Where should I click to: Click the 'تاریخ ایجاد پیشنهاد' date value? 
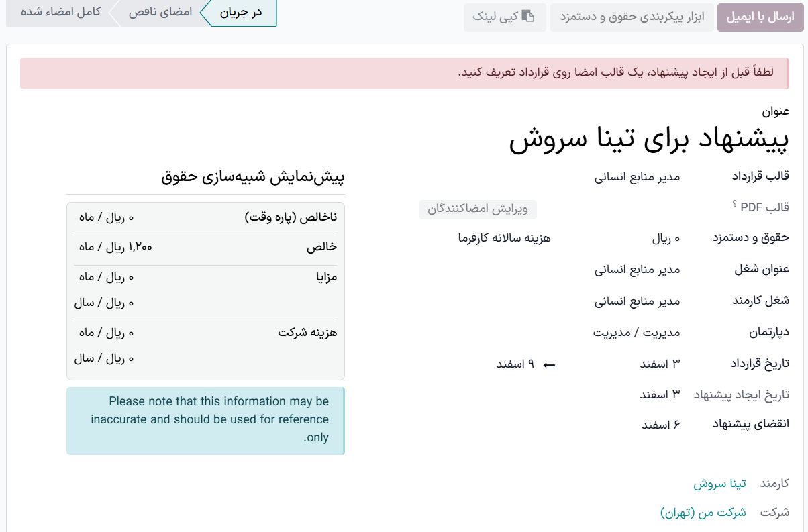coord(660,394)
